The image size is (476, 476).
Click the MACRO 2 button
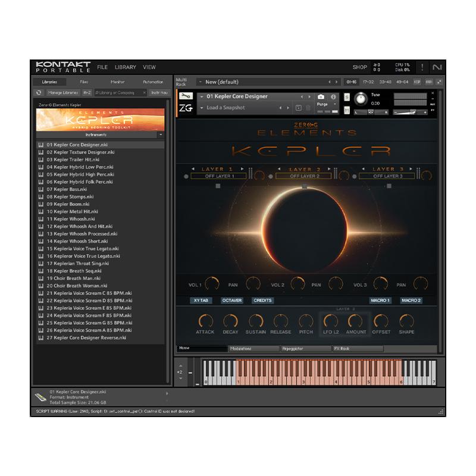click(411, 300)
